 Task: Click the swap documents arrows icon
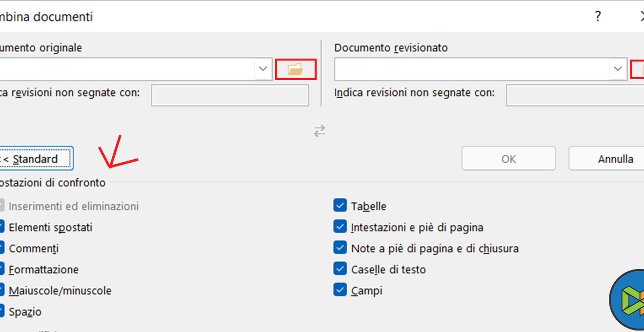(x=320, y=131)
